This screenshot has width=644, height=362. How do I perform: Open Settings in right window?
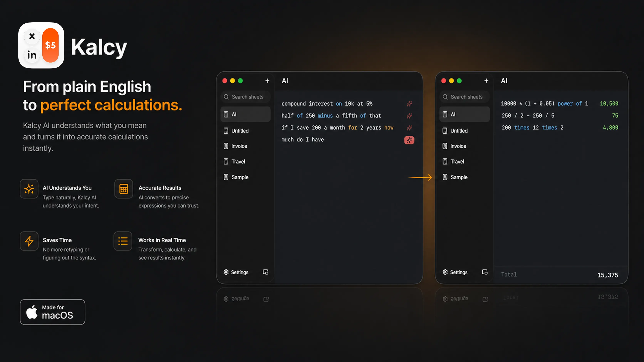pos(455,272)
